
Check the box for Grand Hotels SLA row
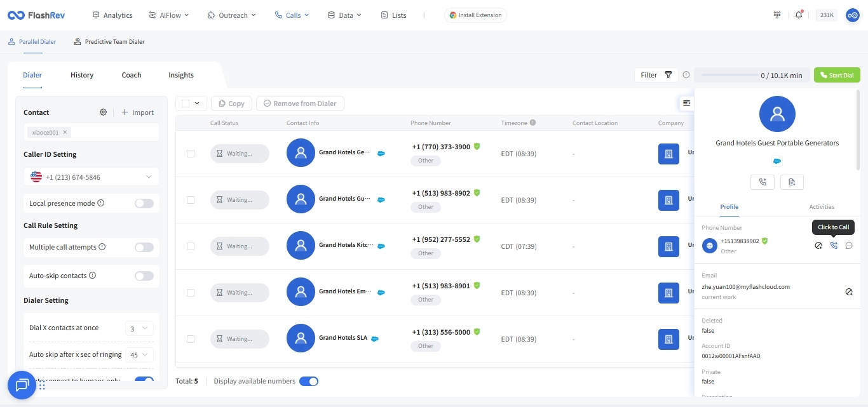point(191,339)
